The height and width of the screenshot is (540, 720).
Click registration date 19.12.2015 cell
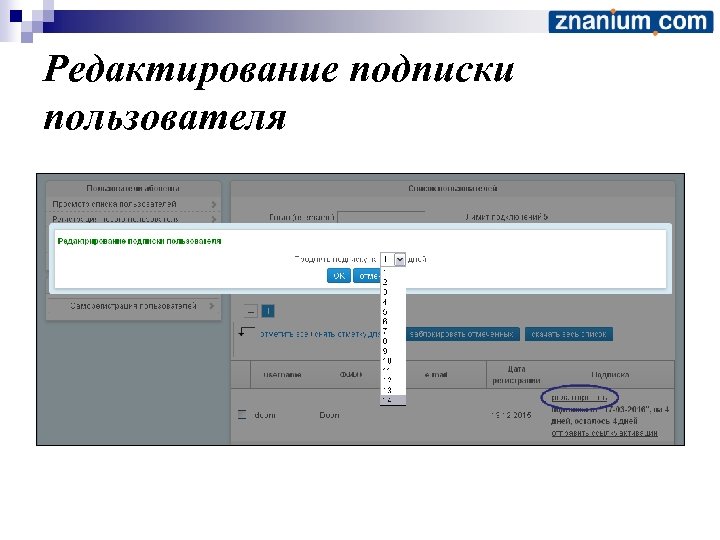pos(511,415)
